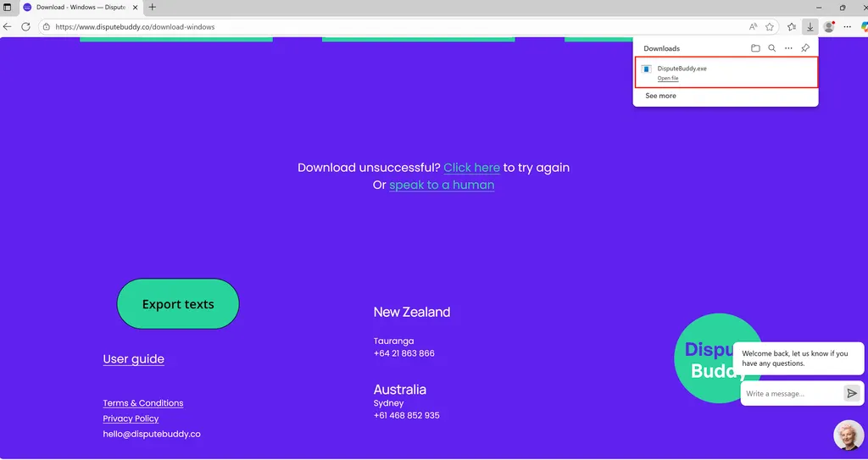Open the User guide link

point(133,358)
